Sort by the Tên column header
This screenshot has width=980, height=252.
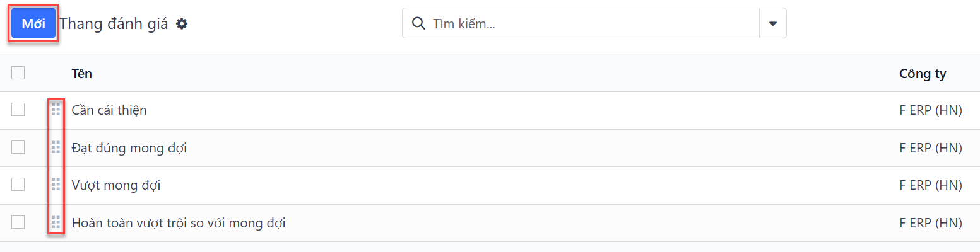(82, 74)
